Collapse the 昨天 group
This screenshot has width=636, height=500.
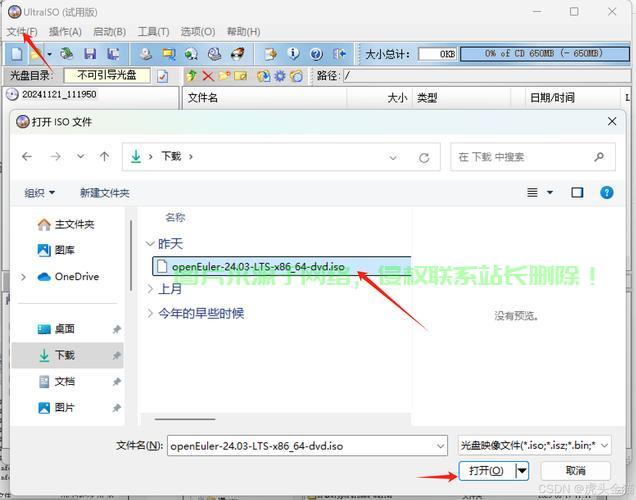point(150,244)
